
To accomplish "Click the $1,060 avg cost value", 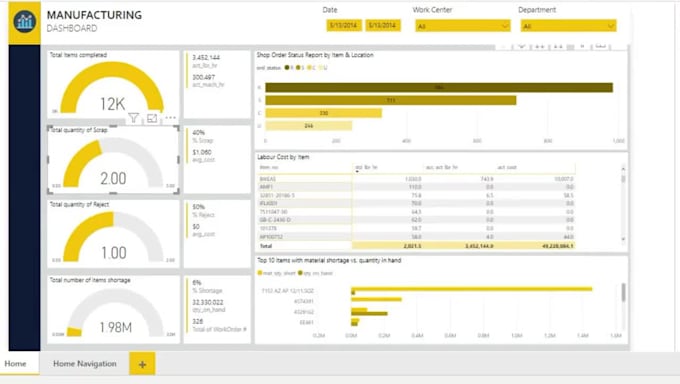I will (x=202, y=152).
